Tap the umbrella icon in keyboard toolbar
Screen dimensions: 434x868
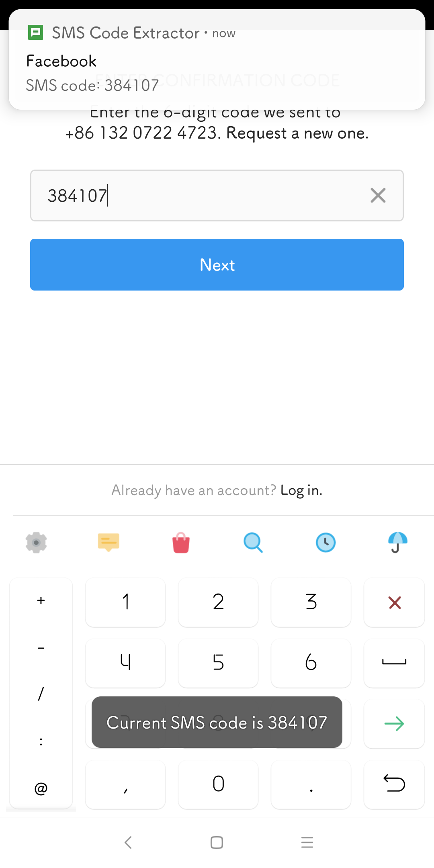point(397,542)
